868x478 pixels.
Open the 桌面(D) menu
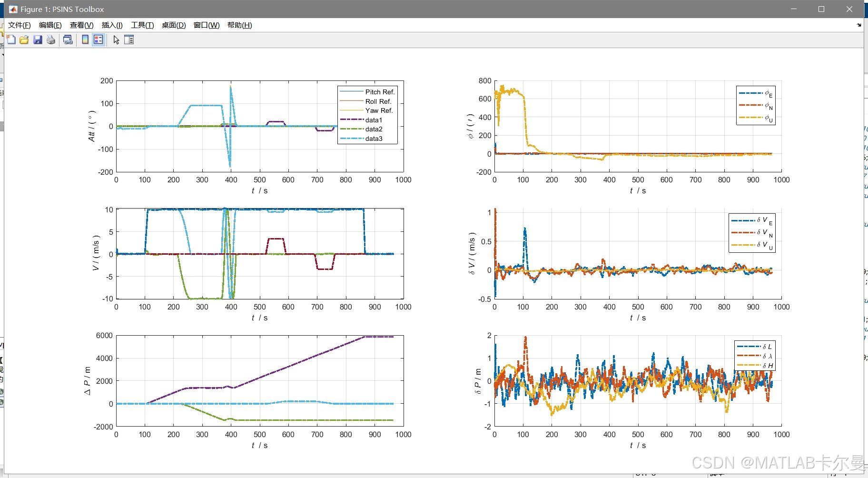tap(174, 25)
